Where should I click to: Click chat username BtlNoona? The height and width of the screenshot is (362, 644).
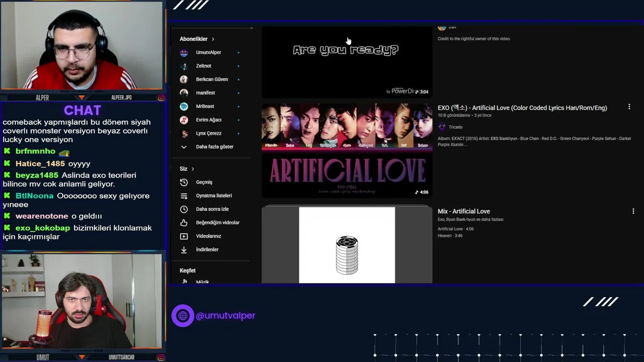point(34,196)
